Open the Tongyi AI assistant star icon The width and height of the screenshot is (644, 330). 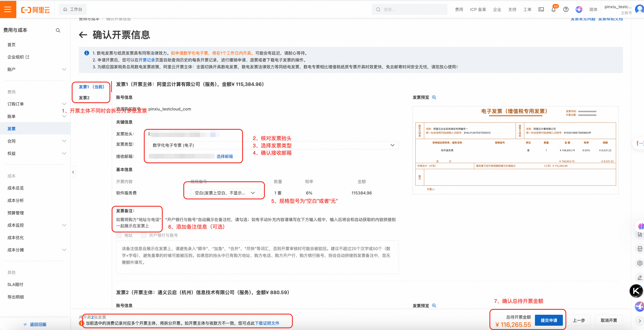579,9
